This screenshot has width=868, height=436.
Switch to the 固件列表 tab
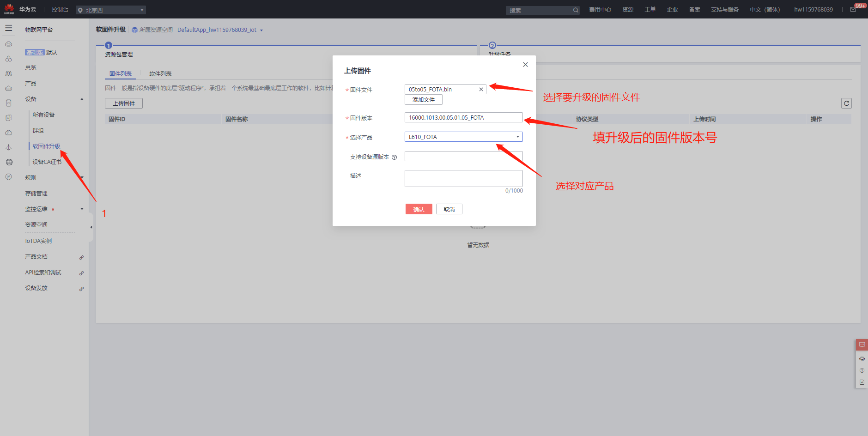click(x=121, y=74)
